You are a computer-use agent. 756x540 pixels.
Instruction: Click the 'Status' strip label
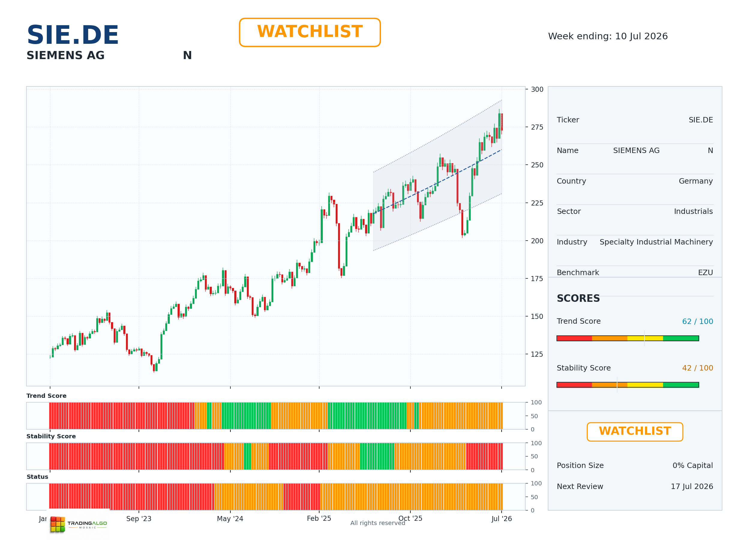pyautogui.click(x=37, y=476)
